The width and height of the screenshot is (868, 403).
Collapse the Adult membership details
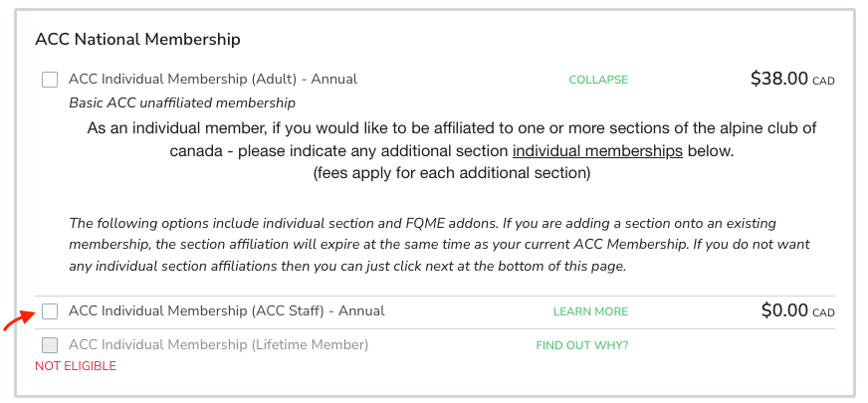point(598,80)
